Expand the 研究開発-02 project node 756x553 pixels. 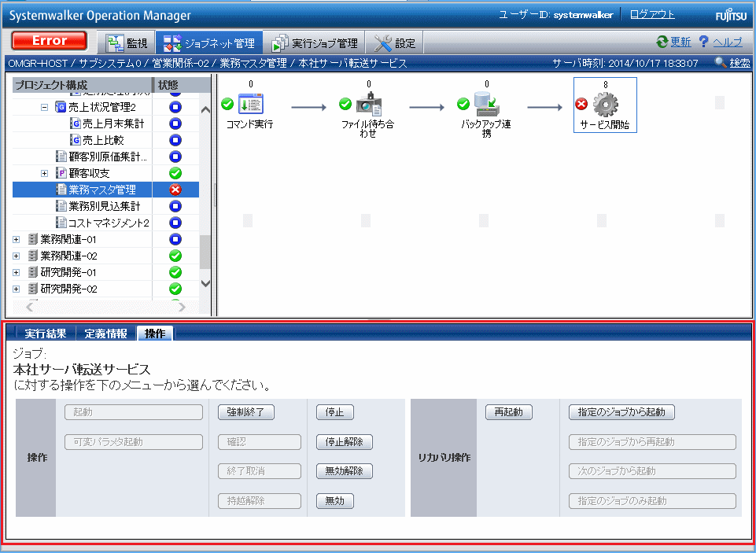tap(17, 289)
